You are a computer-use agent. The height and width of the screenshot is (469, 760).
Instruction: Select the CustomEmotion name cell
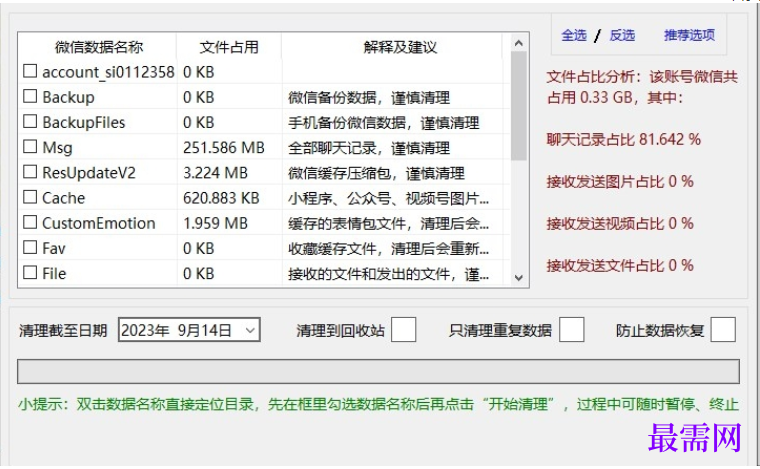(98, 223)
